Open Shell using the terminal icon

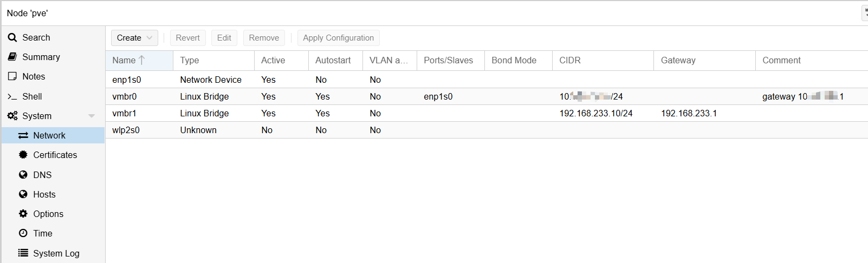pyautogui.click(x=12, y=96)
